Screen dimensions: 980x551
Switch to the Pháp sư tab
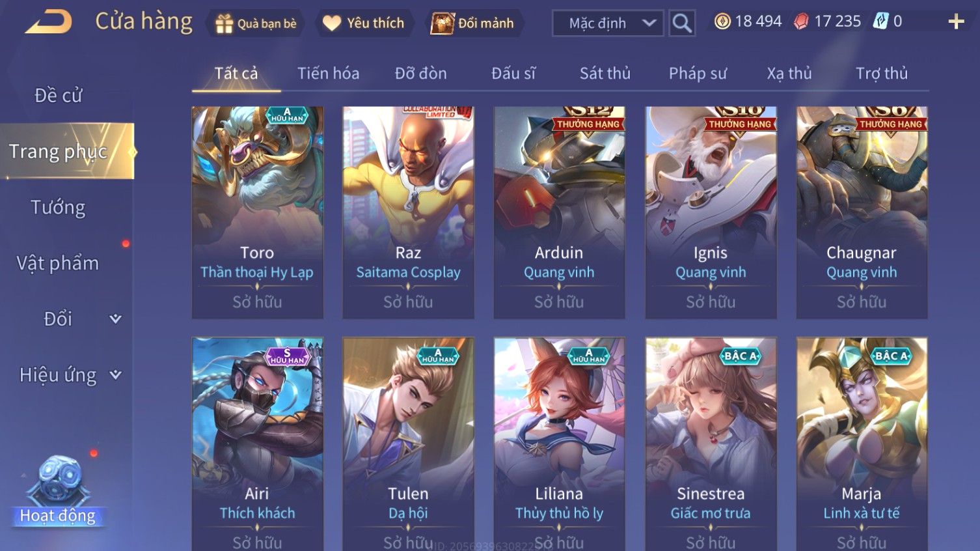point(698,73)
